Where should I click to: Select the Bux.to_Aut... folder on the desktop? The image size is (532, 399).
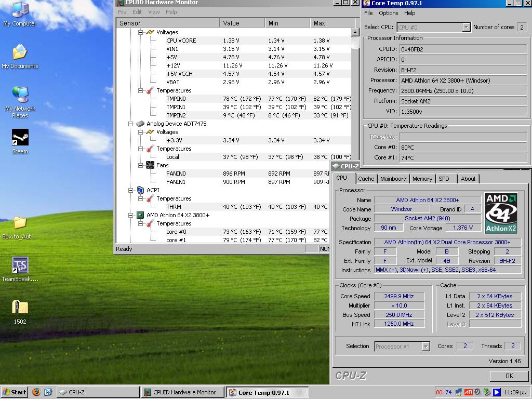[x=20, y=228]
